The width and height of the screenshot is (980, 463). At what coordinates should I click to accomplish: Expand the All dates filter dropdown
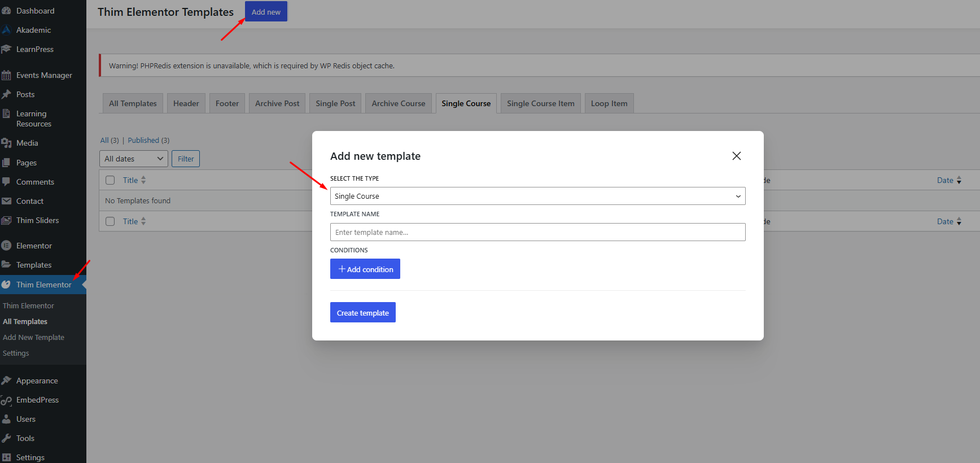(x=133, y=159)
